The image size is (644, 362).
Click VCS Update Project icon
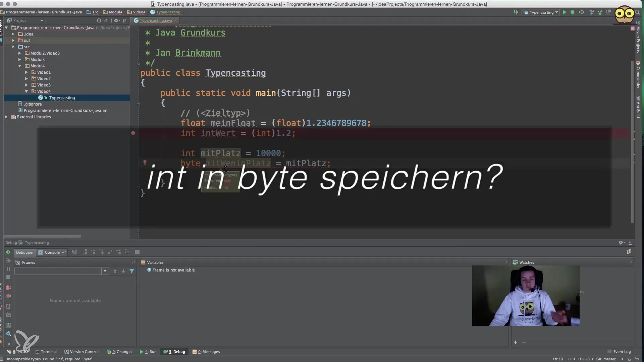[x=591, y=12]
